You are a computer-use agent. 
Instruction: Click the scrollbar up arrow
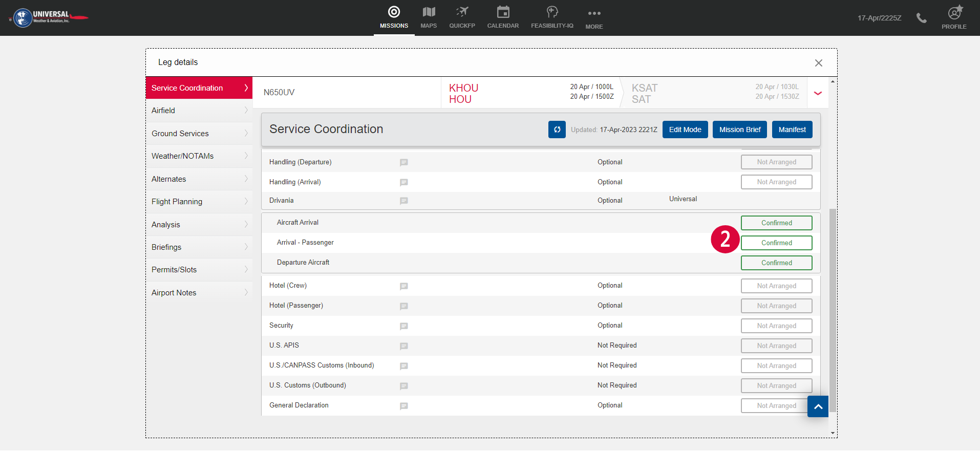833,81
